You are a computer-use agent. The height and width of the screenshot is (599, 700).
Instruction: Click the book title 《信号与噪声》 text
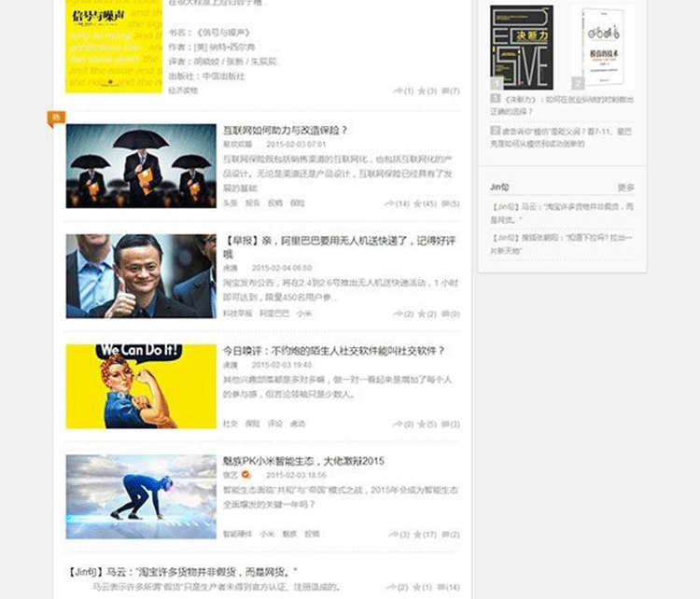click(224, 33)
